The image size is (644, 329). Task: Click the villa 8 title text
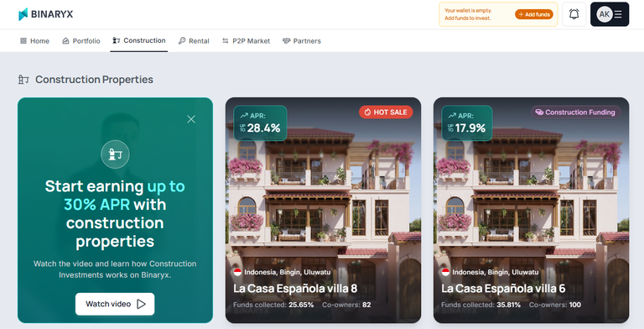(x=295, y=289)
